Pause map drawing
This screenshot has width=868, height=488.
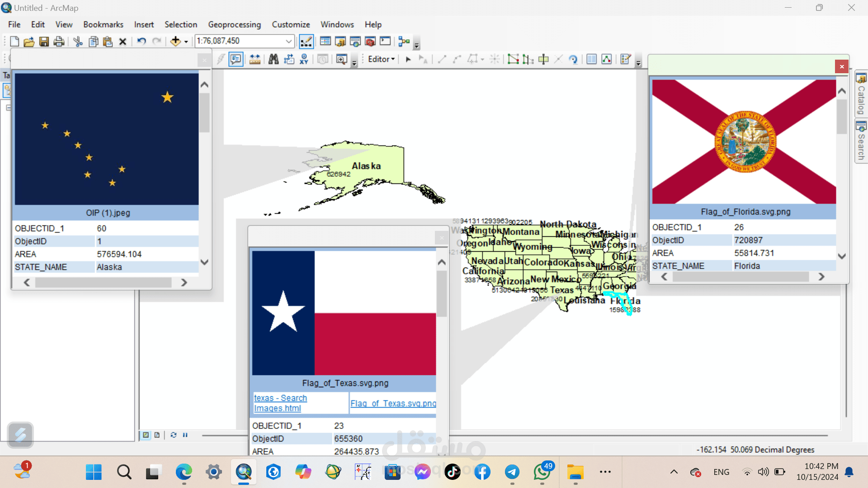coord(185,435)
